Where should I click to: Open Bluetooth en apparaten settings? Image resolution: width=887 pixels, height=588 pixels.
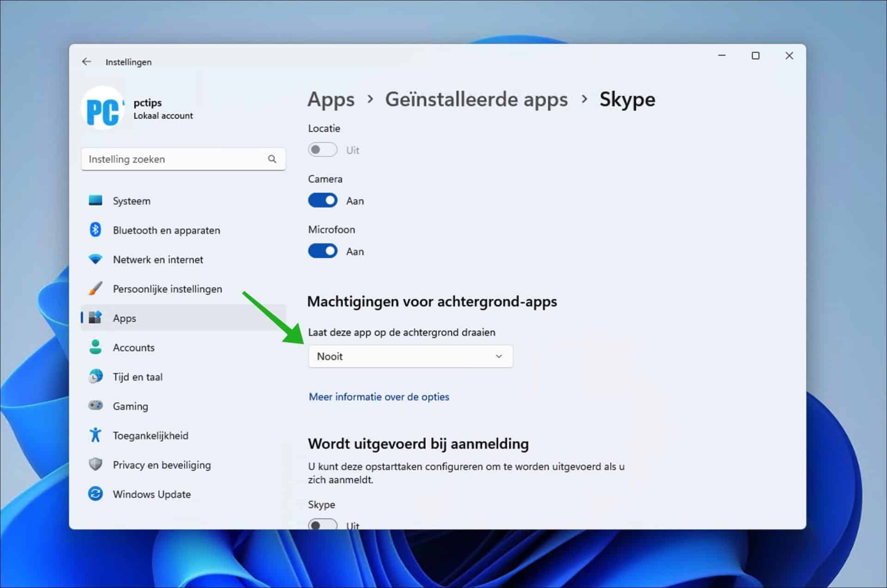pos(95,230)
